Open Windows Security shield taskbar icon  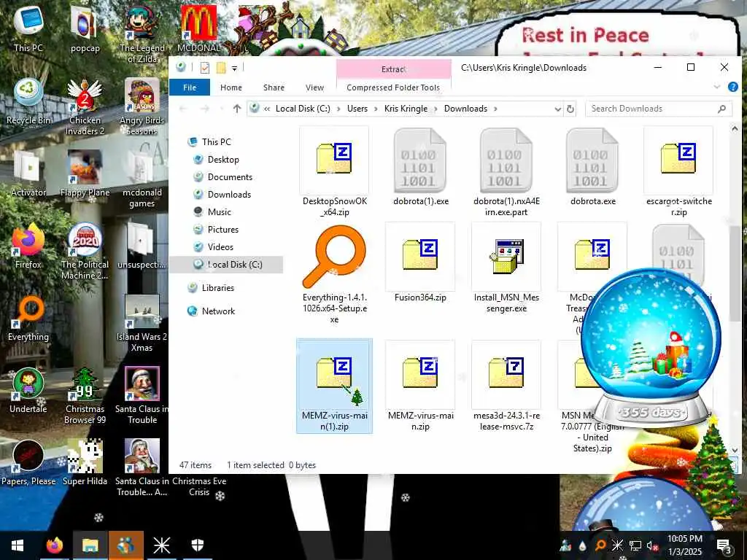click(x=197, y=545)
